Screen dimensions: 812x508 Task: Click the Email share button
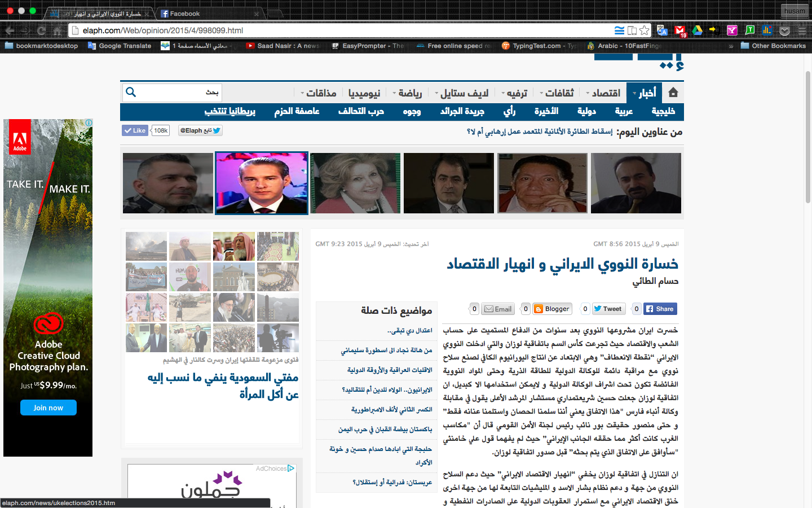pyautogui.click(x=498, y=309)
